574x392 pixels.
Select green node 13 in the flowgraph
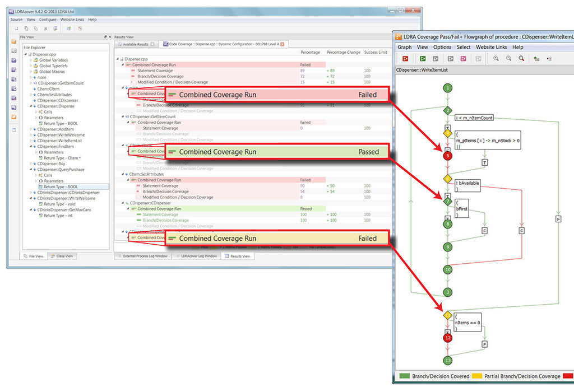pos(447,361)
